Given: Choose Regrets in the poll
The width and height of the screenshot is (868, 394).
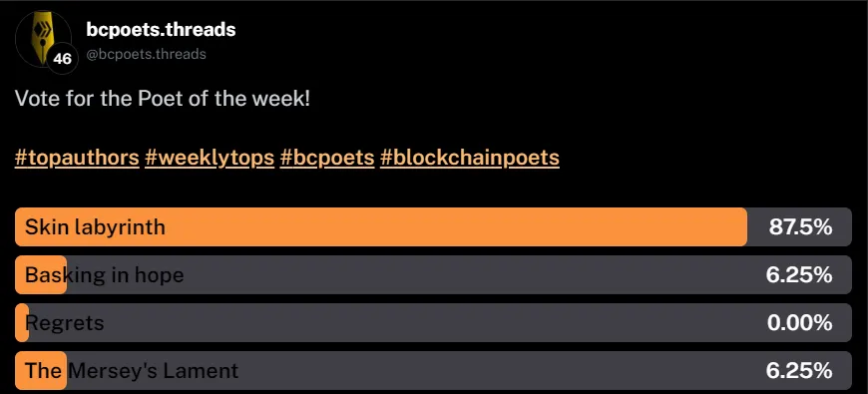Looking at the screenshot, I should pyautogui.click(x=433, y=322).
